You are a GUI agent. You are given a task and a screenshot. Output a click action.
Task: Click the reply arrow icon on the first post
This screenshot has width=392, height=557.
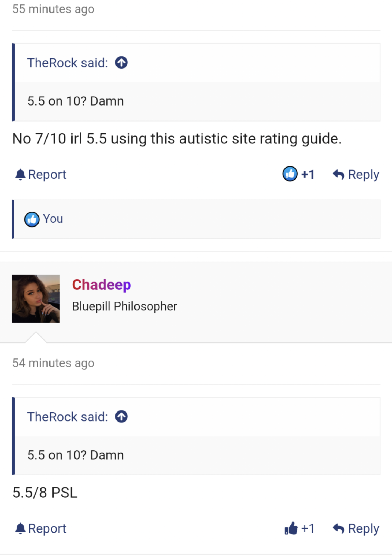[x=338, y=175]
